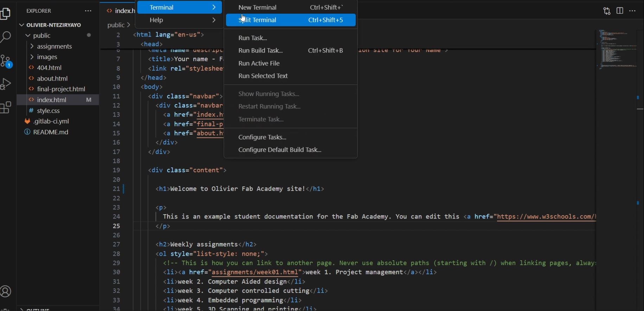
Task: Click 'week 2. Computer Aided design' line
Action: point(234,282)
